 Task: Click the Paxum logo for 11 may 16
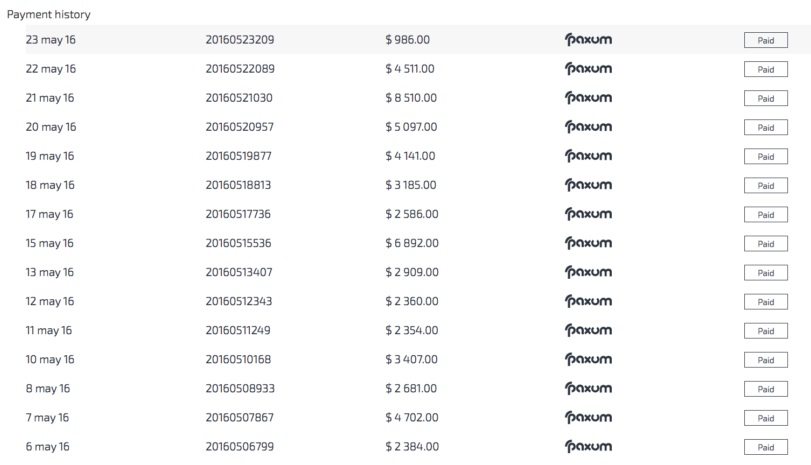588,331
